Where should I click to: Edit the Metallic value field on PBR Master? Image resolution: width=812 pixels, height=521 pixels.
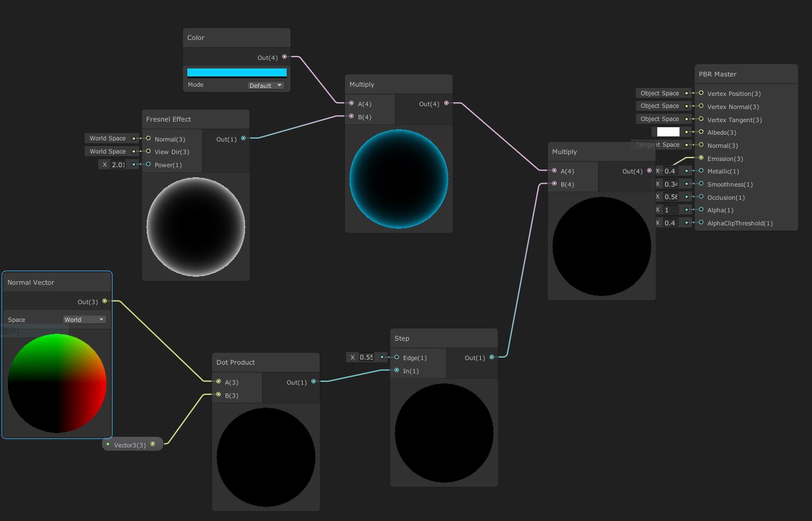670,171
